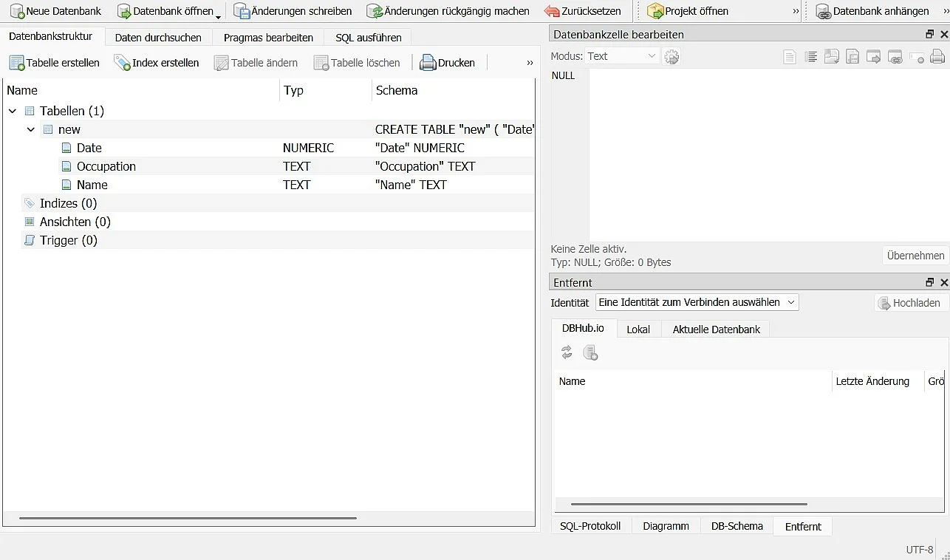Open the SQL-Protokoll bottom tab
Image resolution: width=950 pixels, height=560 pixels.
pyautogui.click(x=590, y=526)
